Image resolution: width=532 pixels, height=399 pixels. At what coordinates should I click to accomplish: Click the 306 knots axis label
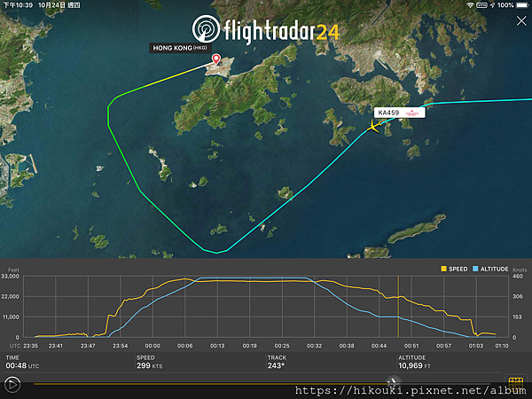coord(518,296)
